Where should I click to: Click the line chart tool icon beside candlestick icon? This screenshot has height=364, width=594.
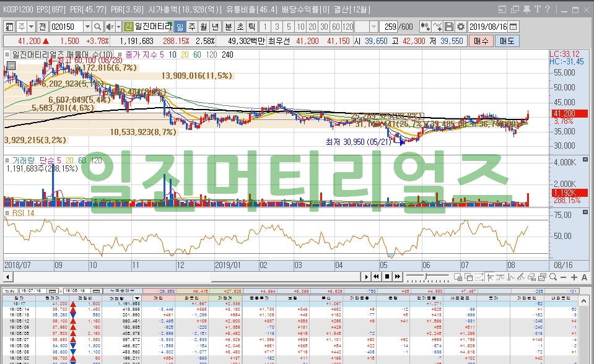click(x=437, y=27)
